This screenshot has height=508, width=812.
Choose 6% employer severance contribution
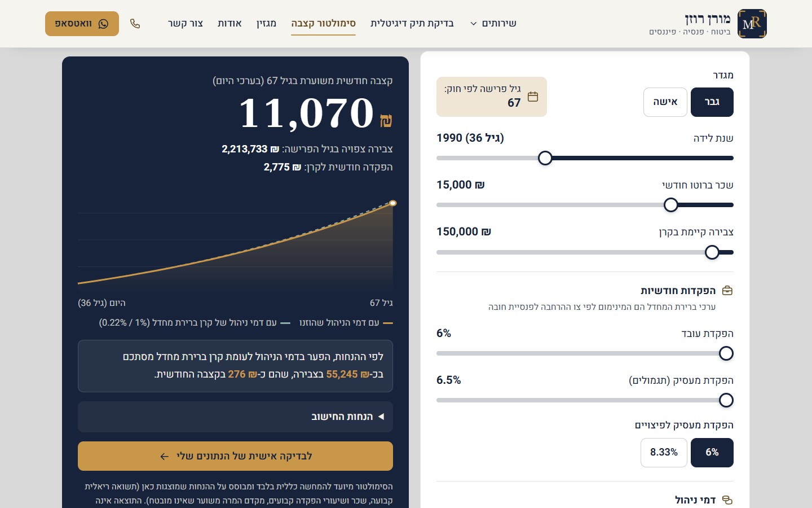pyautogui.click(x=712, y=453)
